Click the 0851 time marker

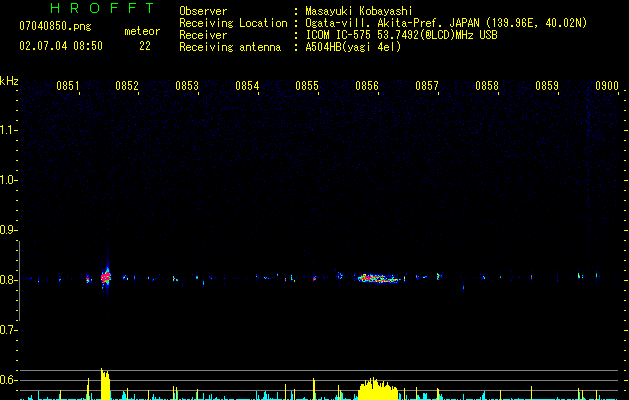(x=68, y=86)
